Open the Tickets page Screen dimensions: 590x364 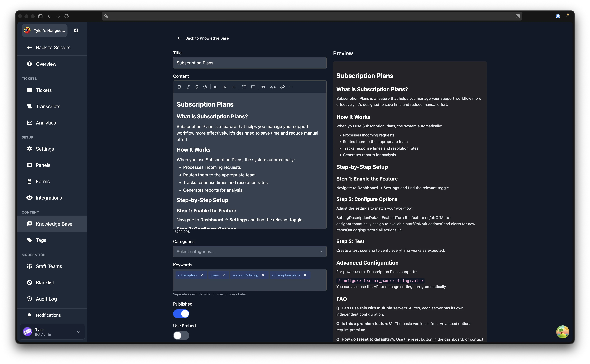point(52,90)
